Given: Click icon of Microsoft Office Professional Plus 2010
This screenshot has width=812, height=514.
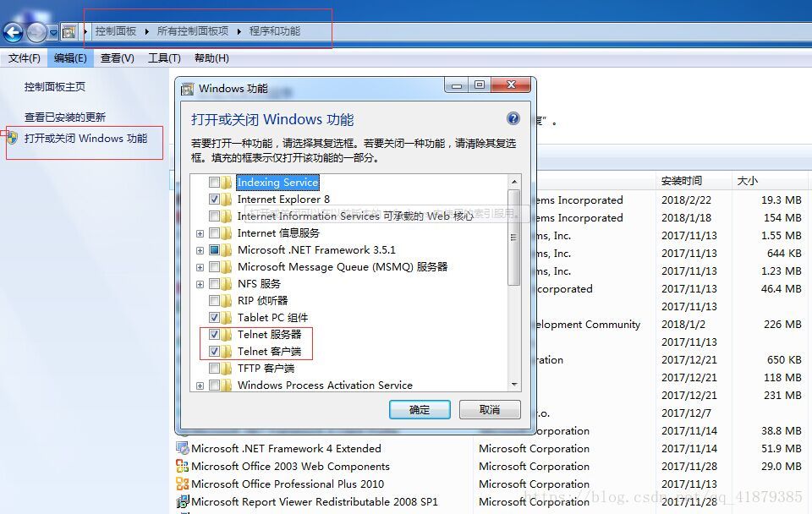Looking at the screenshot, I should tap(183, 484).
